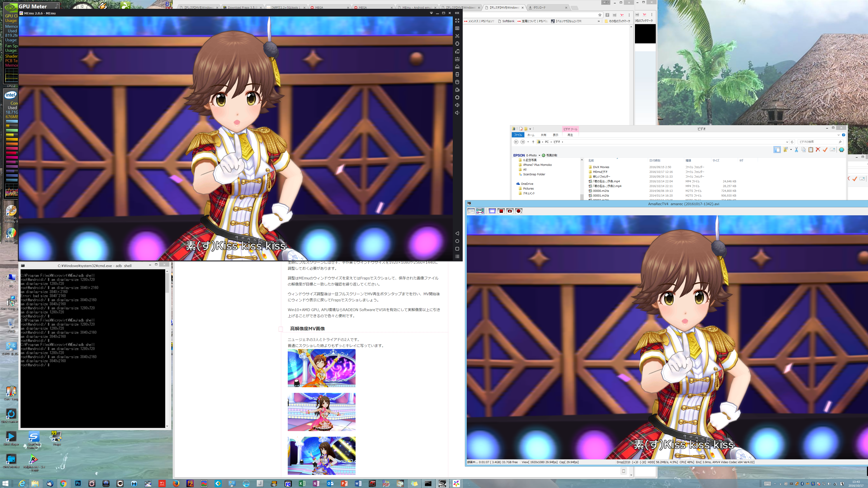
Task: Open the ホーム ribbon tab in Explorer
Action: (x=531, y=135)
